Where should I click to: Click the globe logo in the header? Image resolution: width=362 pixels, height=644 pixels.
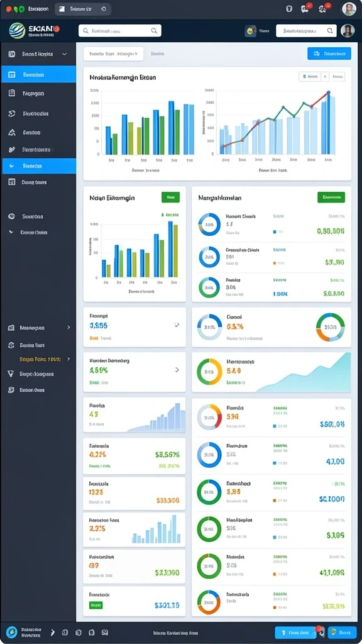point(17,31)
